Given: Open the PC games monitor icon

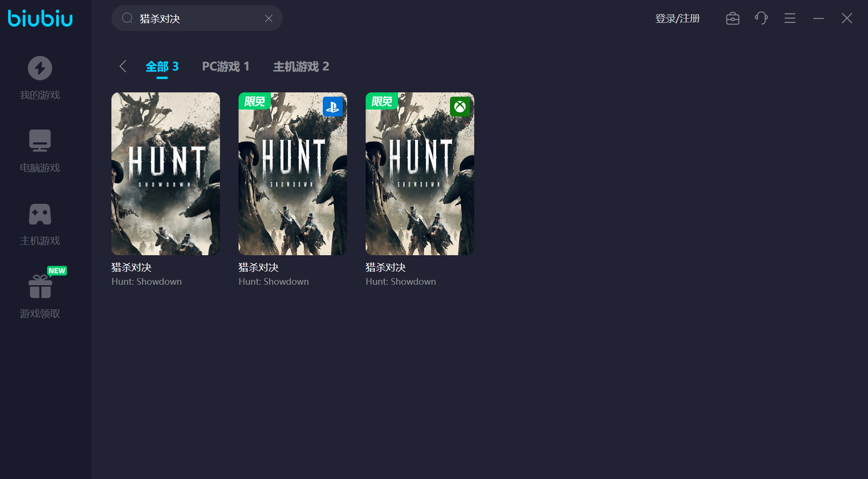Looking at the screenshot, I should click(x=40, y=140).
